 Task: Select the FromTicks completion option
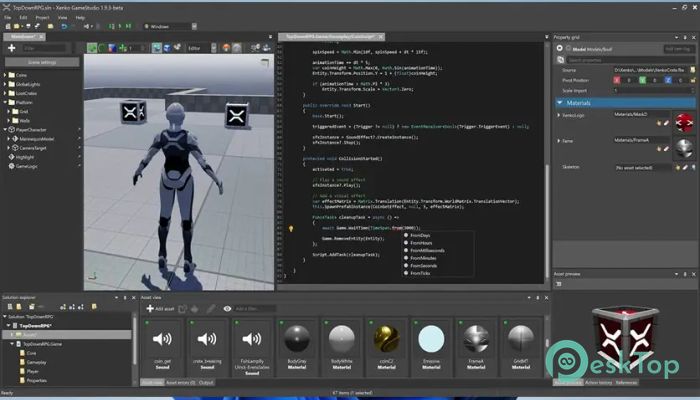(x=420, y=273)
